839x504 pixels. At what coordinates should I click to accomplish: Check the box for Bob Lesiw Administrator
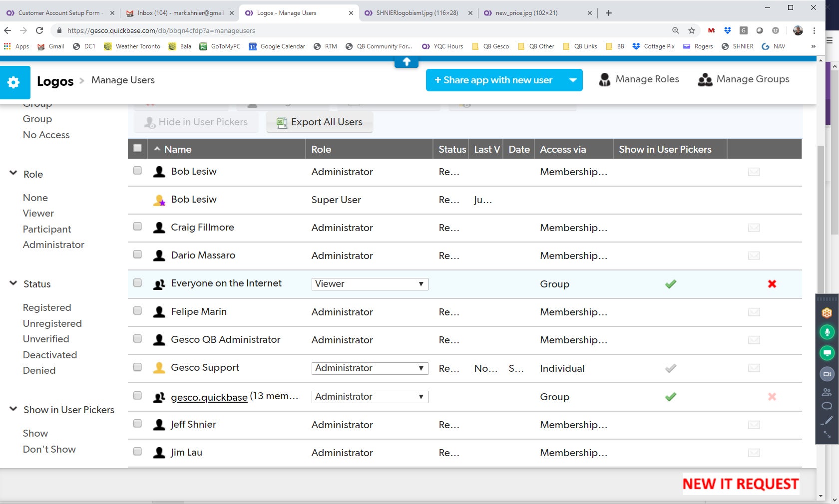coord(137,171)
